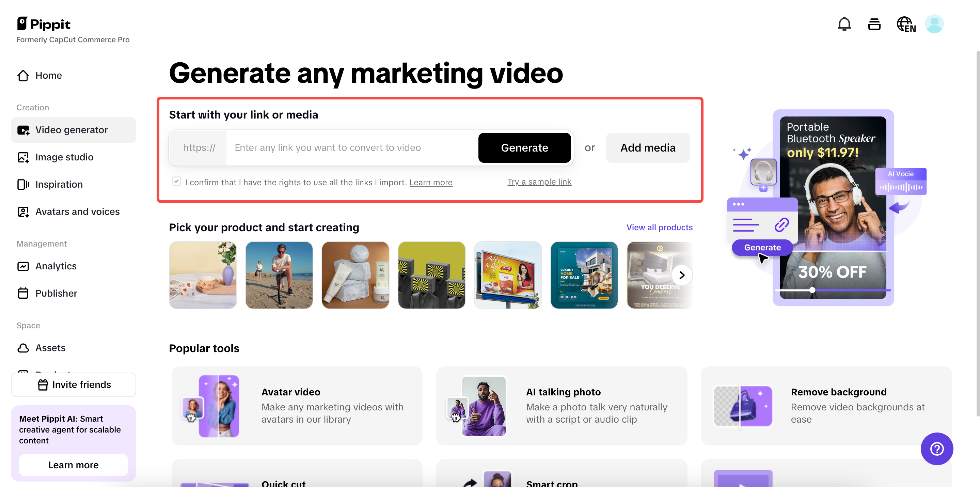
Task: Select Analytics from Management menu
Action: (56, 266)
